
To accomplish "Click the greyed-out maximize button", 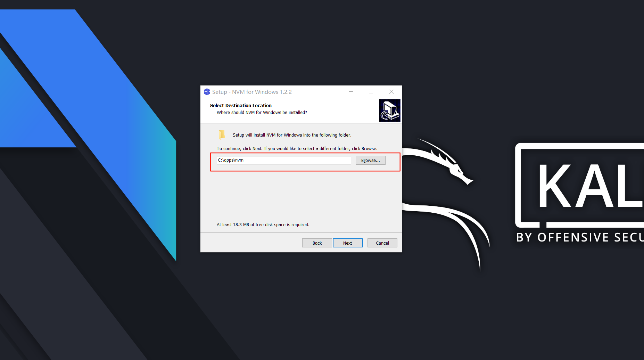I will 371,92.
